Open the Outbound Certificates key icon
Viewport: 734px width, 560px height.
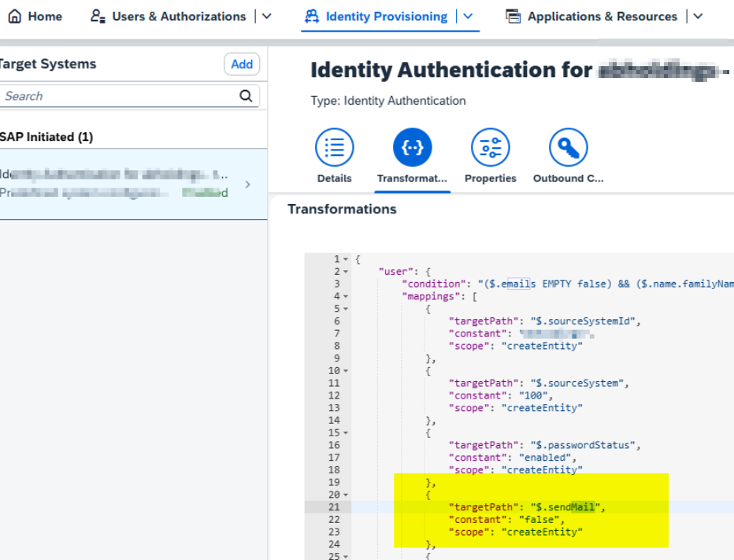tap(569, 147)
